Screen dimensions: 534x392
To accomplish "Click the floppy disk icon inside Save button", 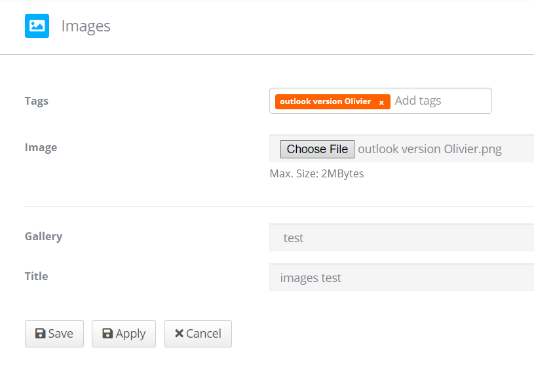I will [x=41, y=333].
